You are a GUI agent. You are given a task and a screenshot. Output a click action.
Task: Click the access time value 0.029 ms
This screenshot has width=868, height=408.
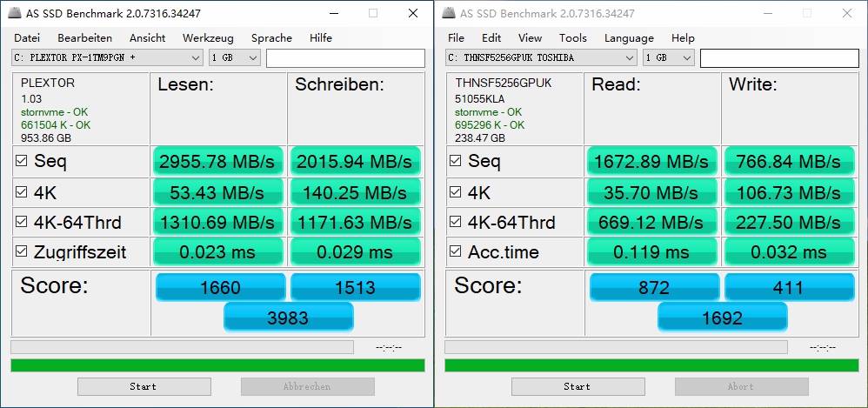click(355, 252)
